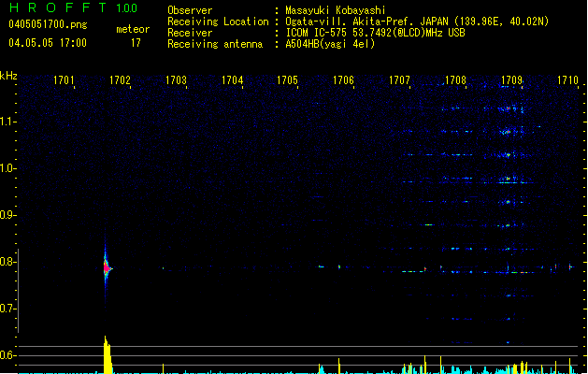Click the 1706 time axis marker

(x=343, y=80)
